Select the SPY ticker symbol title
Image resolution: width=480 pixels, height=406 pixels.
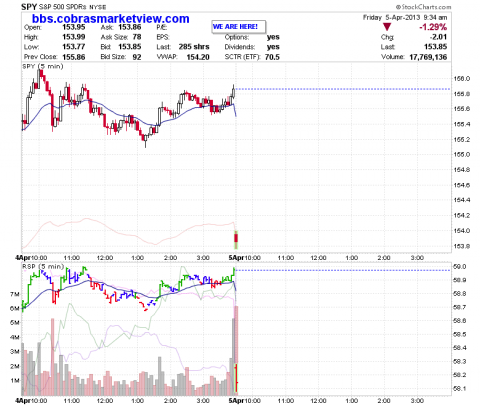(x=29, y=6)
